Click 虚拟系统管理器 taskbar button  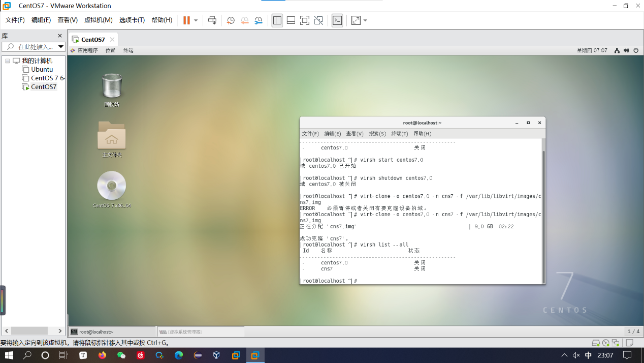click(201, 331)
